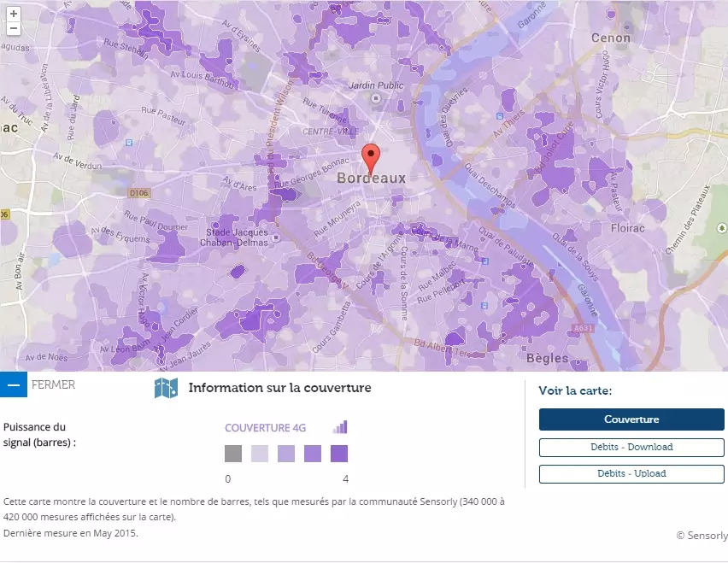
Task: Click the COUVERTURE 4G label
Action: pyautogui.click(x=265, y=428)
